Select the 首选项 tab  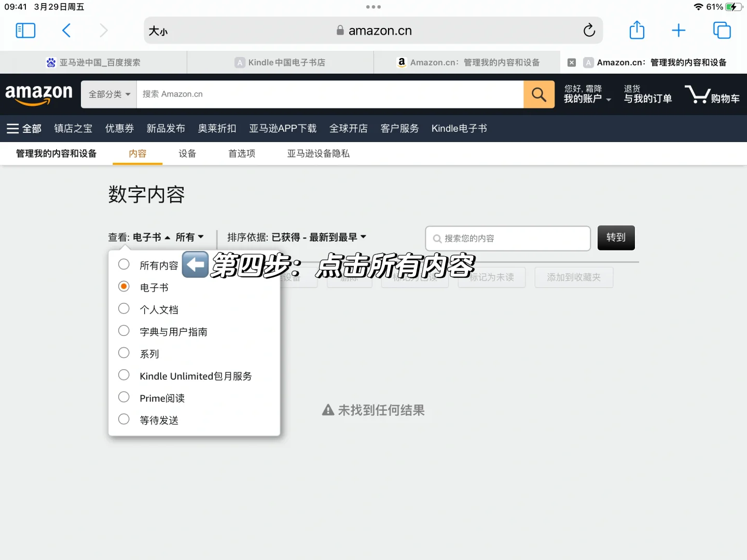(x=242, y=153)
